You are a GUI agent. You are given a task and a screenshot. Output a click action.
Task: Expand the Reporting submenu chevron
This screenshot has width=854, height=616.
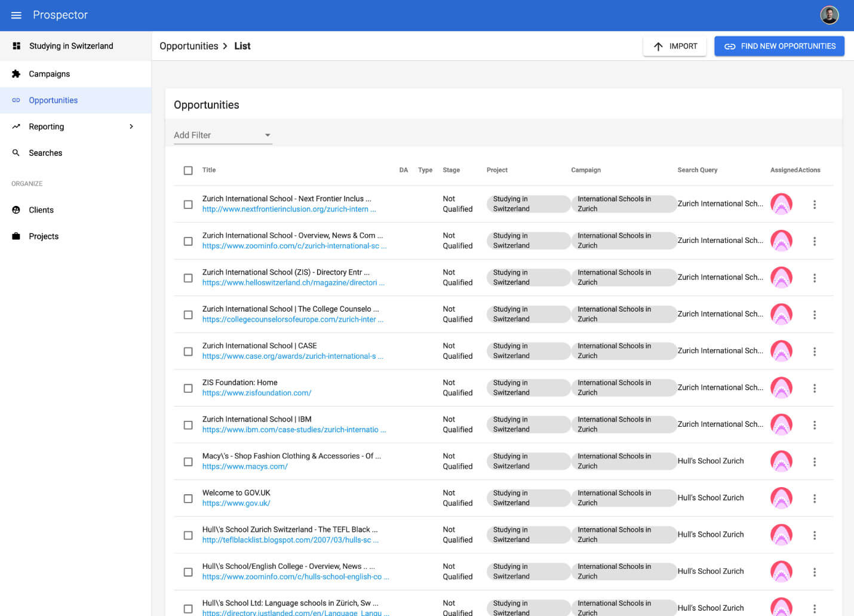(x=131, y=127)
